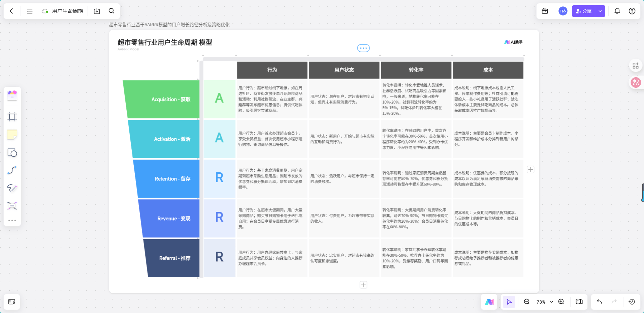Zoom in using the magnifier plus icon
Screen dimensions: 644x313
point(561,302)
